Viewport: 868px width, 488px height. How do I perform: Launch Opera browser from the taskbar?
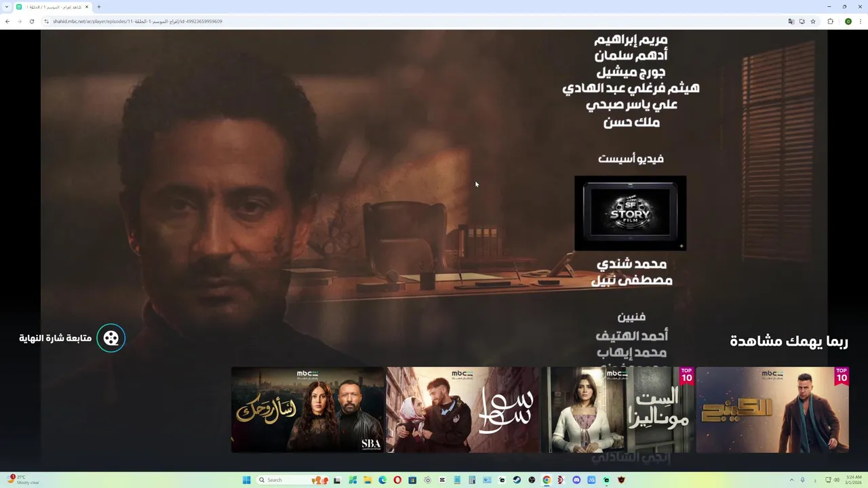point(397,480)
